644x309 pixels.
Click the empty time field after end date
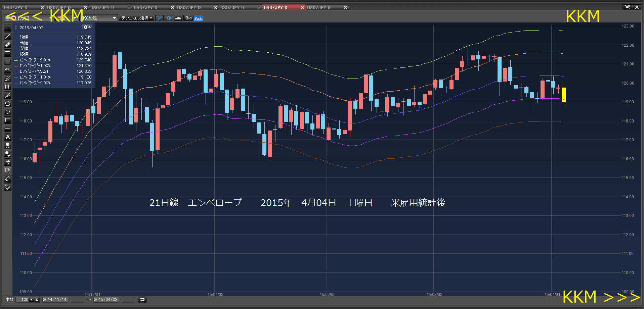[x=128, y=300]
